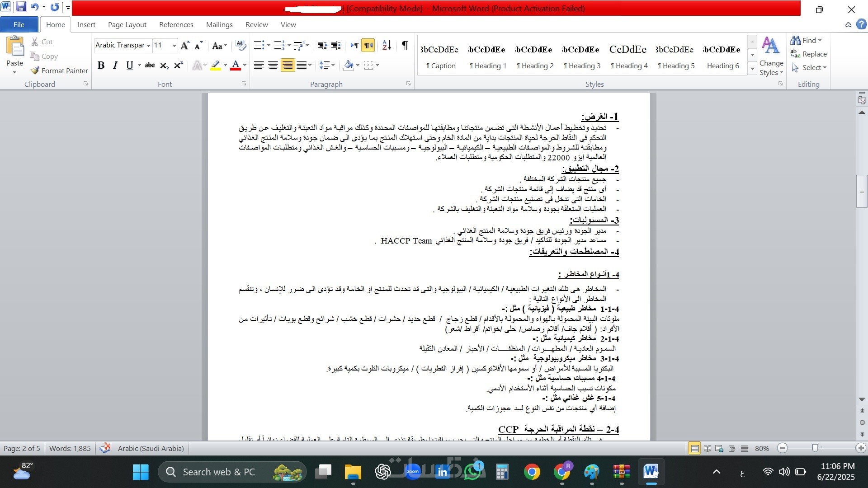The height and width of the screenshot is (488, 868).
Task: Click the zoom slider handle
Action: point(815,448)
